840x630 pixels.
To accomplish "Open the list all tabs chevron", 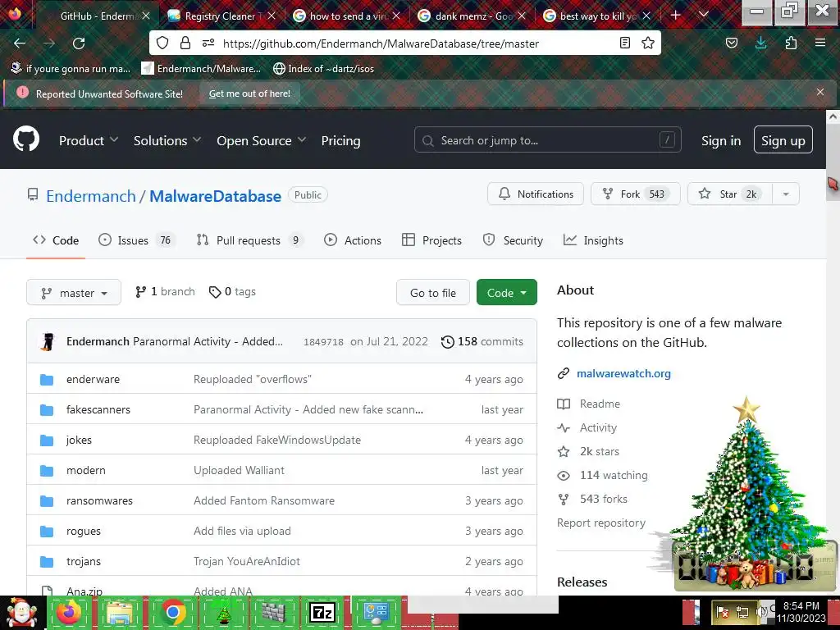I will (704, 15).
